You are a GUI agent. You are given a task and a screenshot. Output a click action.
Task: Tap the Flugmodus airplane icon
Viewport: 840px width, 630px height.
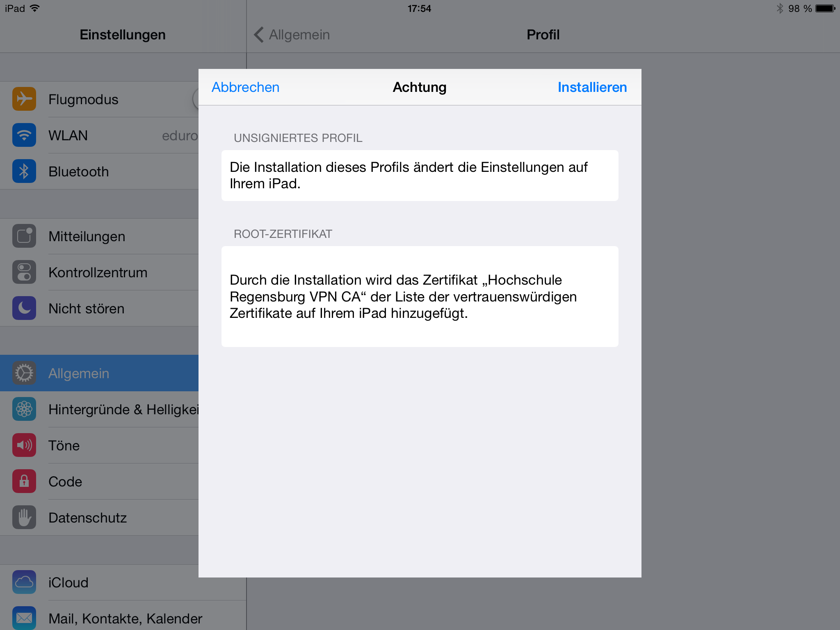(24, 99)
